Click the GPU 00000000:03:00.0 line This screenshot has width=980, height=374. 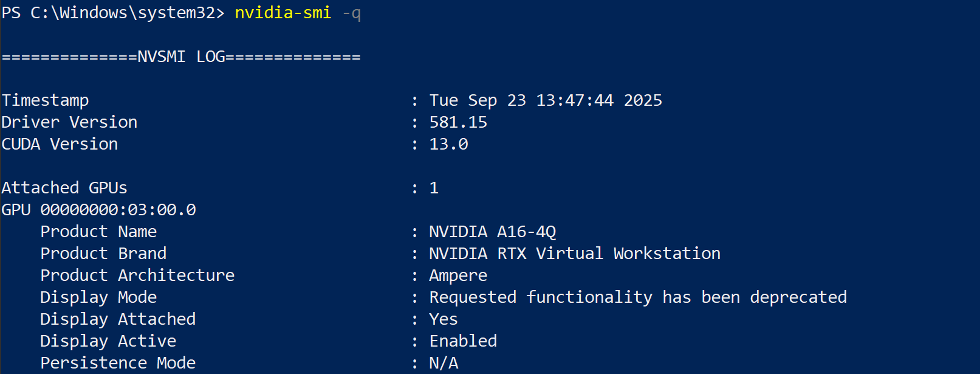pos(98,210)
